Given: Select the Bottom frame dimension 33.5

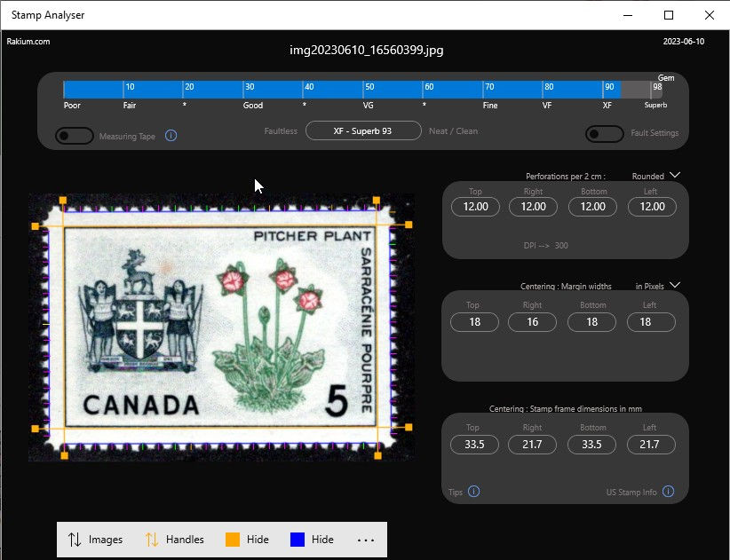Looking at the screenshot, I should pyautogui.click(x=591, y=445).
